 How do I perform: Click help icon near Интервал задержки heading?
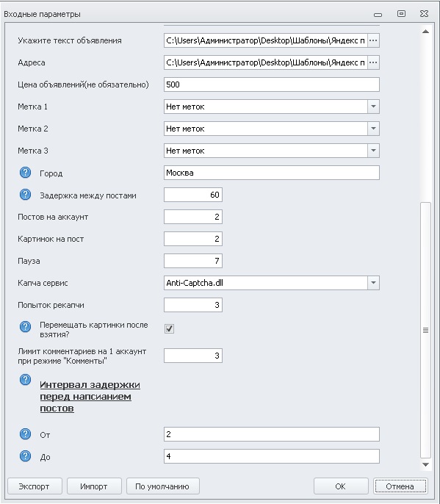(x=25, y=380)
